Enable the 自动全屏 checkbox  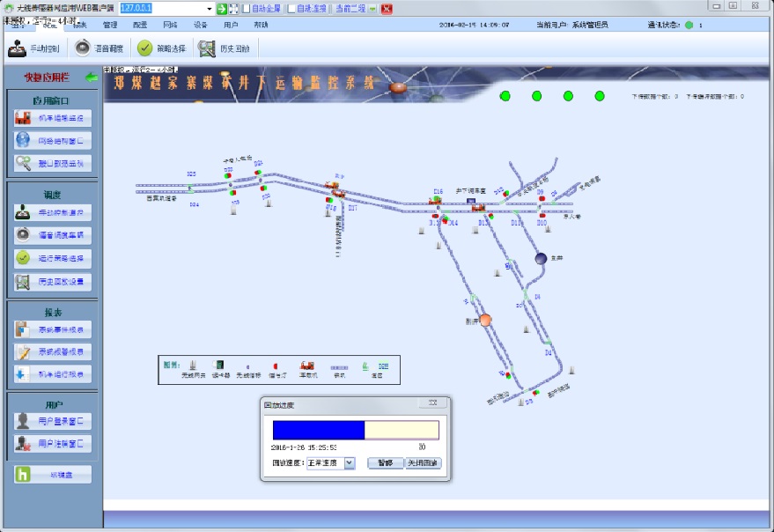(247, 8)
